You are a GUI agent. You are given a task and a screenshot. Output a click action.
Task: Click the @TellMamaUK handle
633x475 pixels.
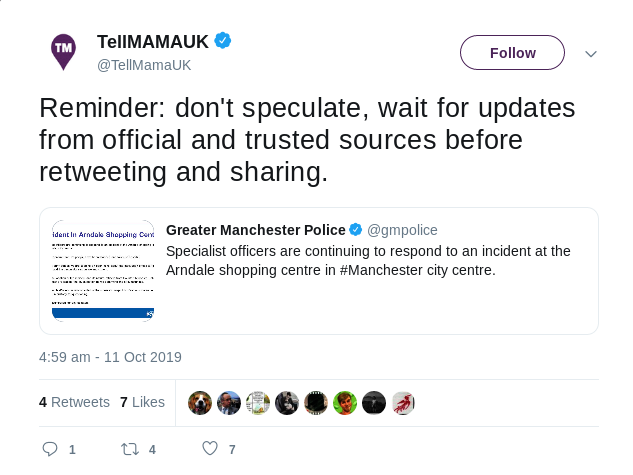point(143,65)
